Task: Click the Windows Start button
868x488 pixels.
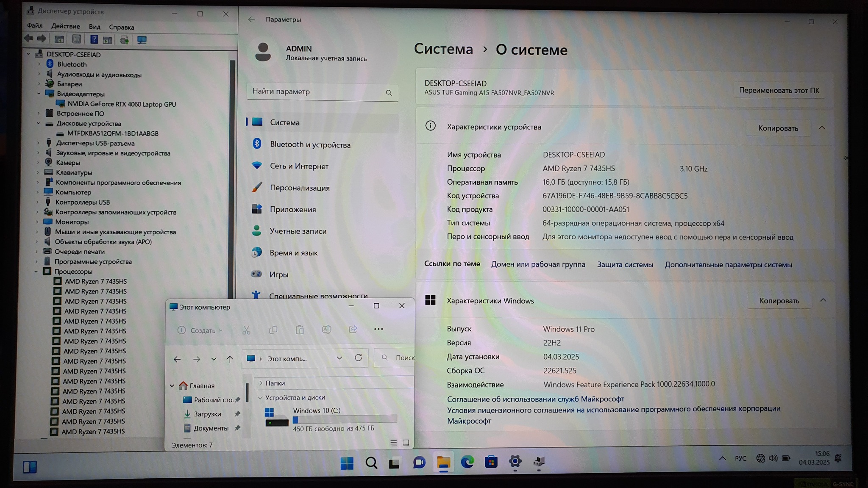Action: 347,463
